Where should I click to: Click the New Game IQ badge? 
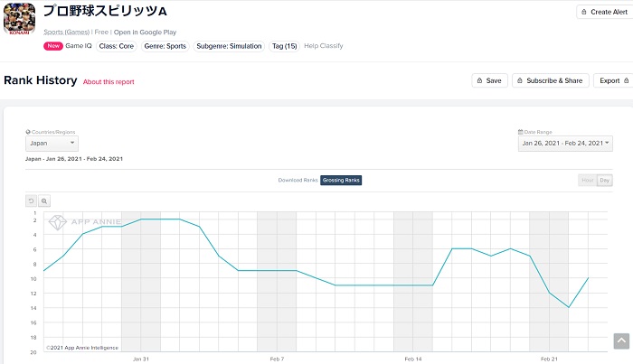[68, 46]
